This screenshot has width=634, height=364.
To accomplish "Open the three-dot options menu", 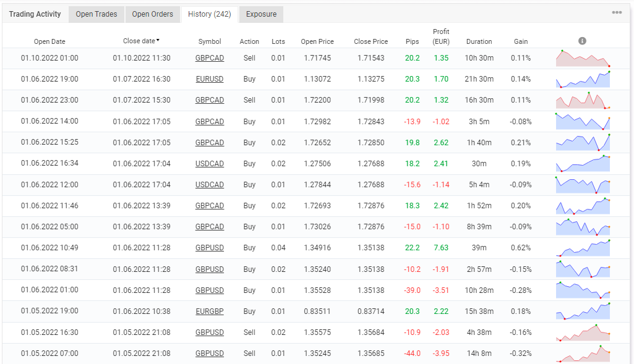I will tap(617, 12).
